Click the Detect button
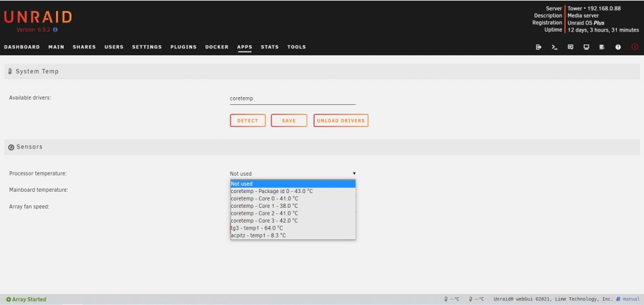The height and width of the screenshot is (305, 644). point(248,121)
